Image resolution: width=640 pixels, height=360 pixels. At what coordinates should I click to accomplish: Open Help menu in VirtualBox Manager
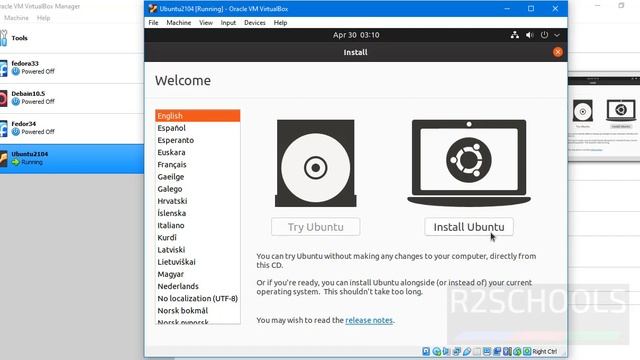[43, 18]
